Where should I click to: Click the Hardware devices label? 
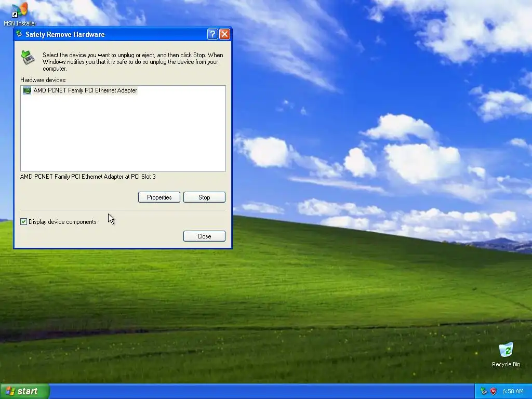(44, 80)
